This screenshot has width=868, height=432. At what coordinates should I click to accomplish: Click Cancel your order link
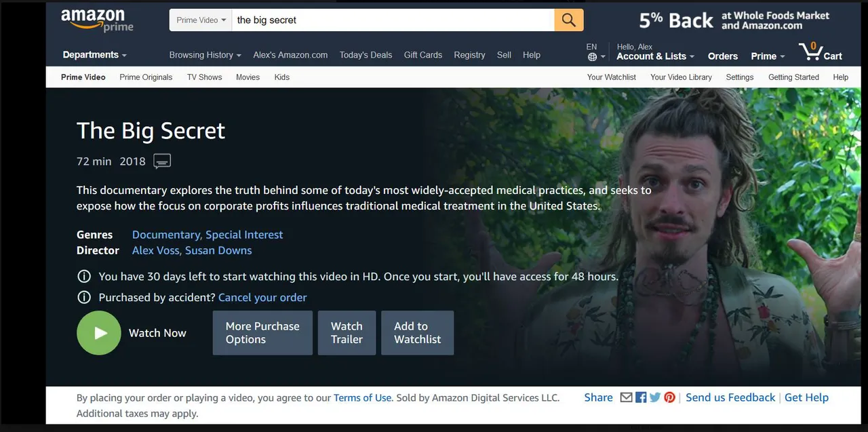click(262, 298)
